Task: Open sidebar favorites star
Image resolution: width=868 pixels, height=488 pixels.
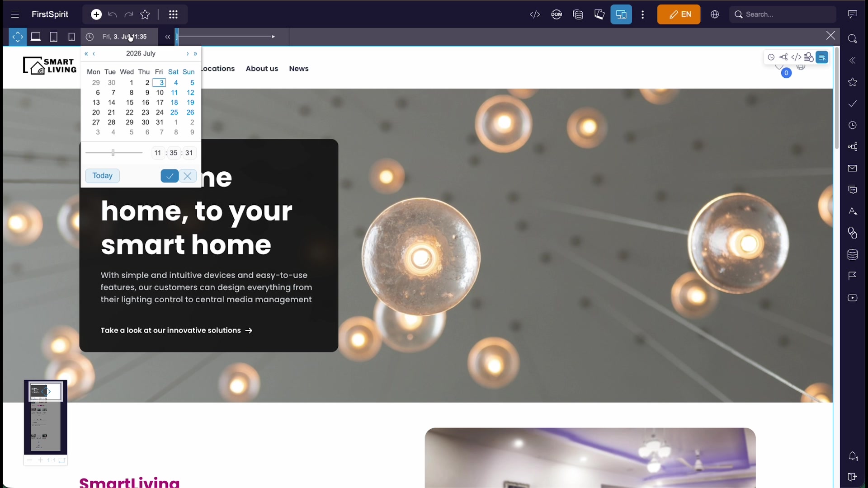Action: 853,82
